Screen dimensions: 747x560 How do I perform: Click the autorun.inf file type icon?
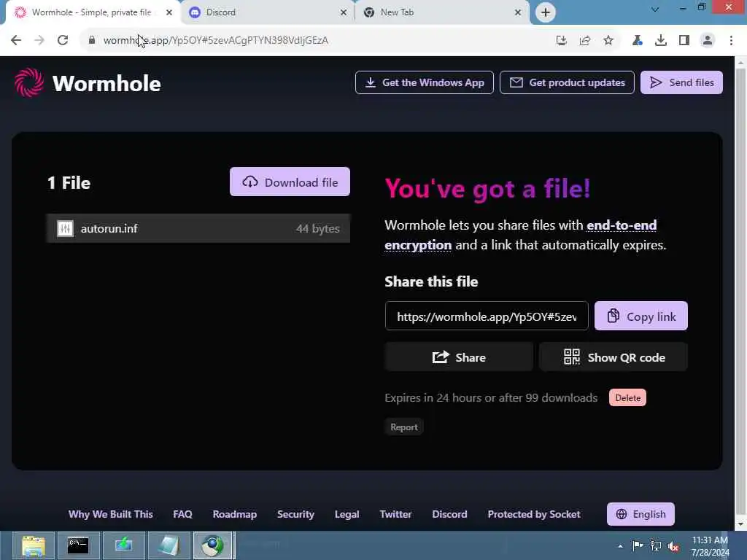pos(65,228)
